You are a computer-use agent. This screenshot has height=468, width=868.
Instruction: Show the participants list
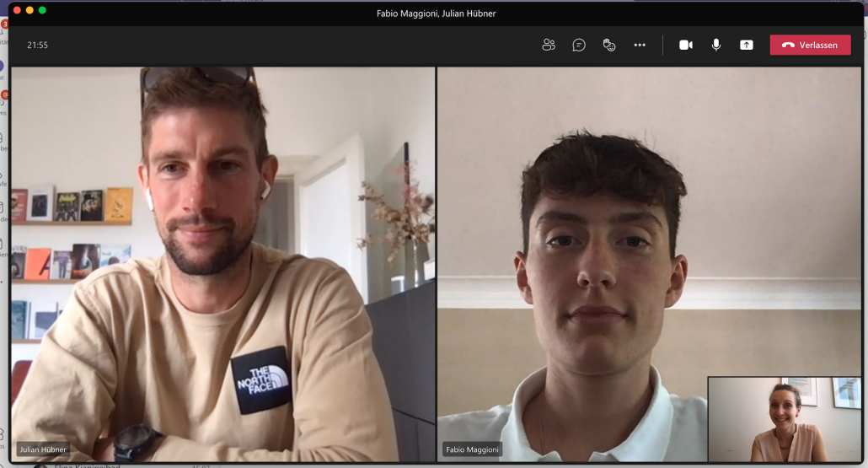coord(549,45)
